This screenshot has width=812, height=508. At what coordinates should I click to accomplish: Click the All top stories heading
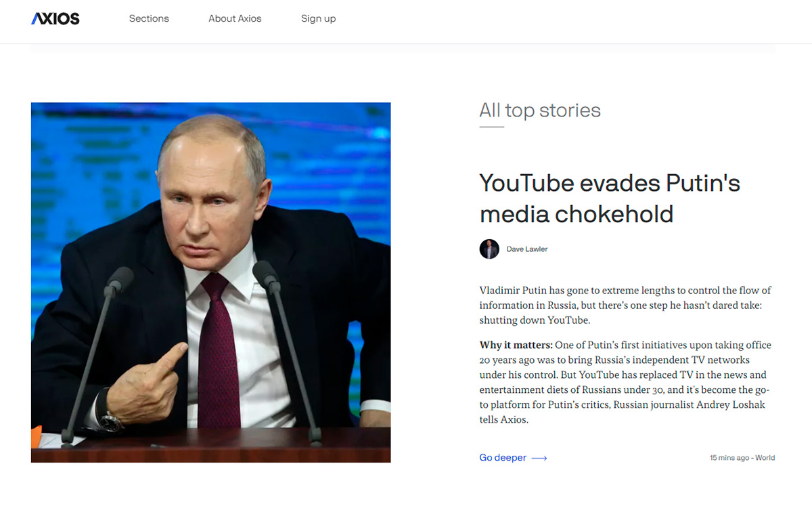[540, 110]
